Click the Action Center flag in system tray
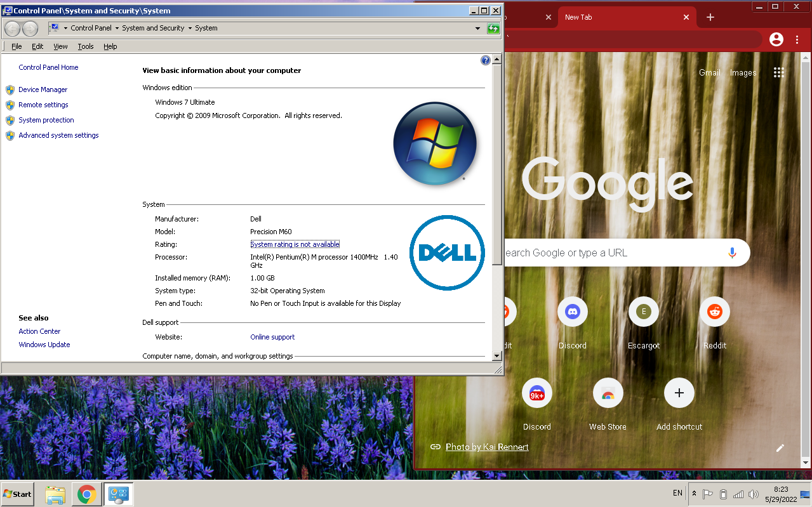 click(708, 494)
